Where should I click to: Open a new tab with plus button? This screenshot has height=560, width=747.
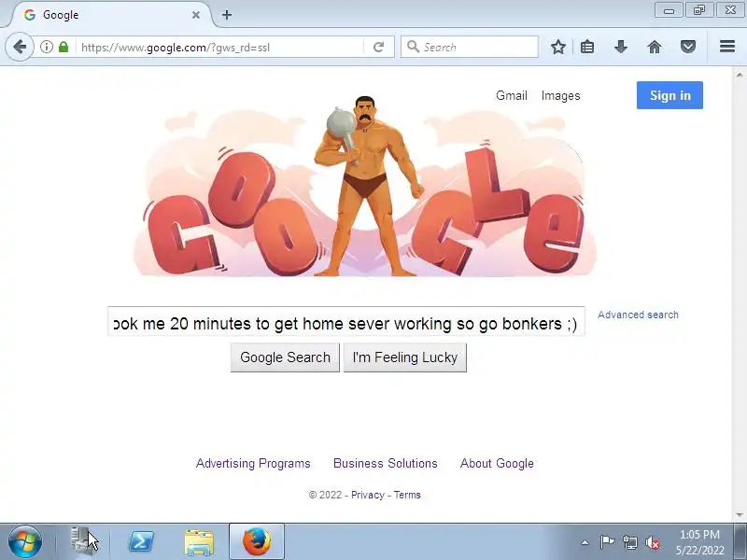click(227, 15)
